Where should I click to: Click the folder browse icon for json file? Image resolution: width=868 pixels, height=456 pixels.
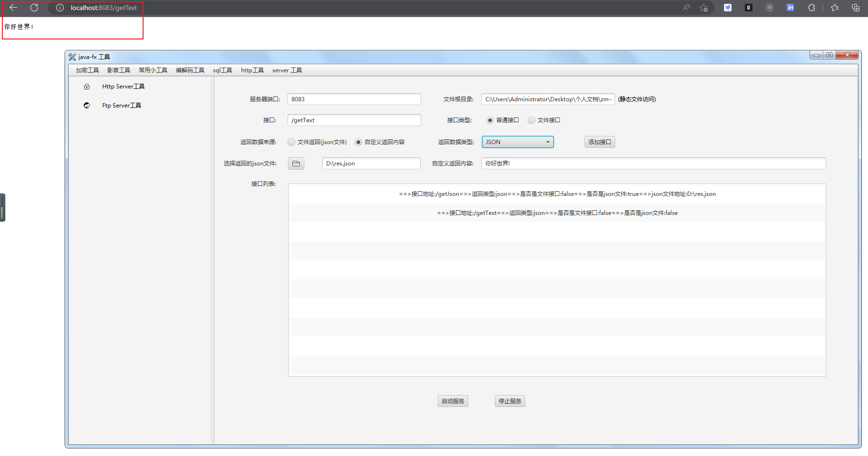click(296, 164)
